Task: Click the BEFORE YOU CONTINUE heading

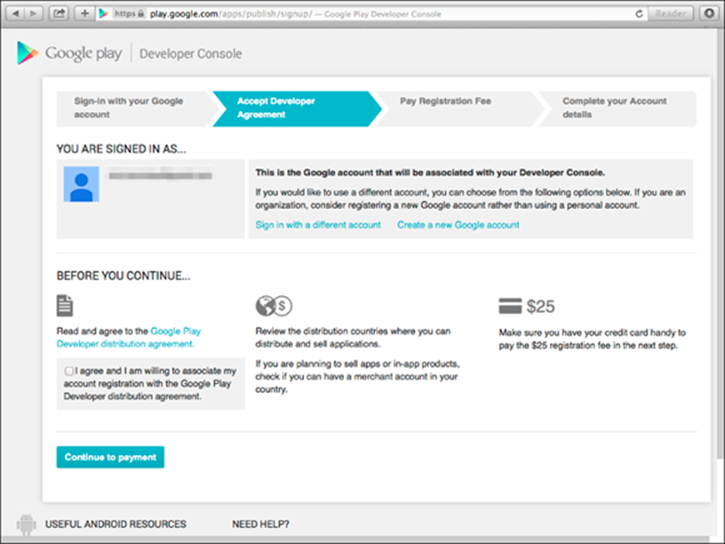Action: (123, 276)
